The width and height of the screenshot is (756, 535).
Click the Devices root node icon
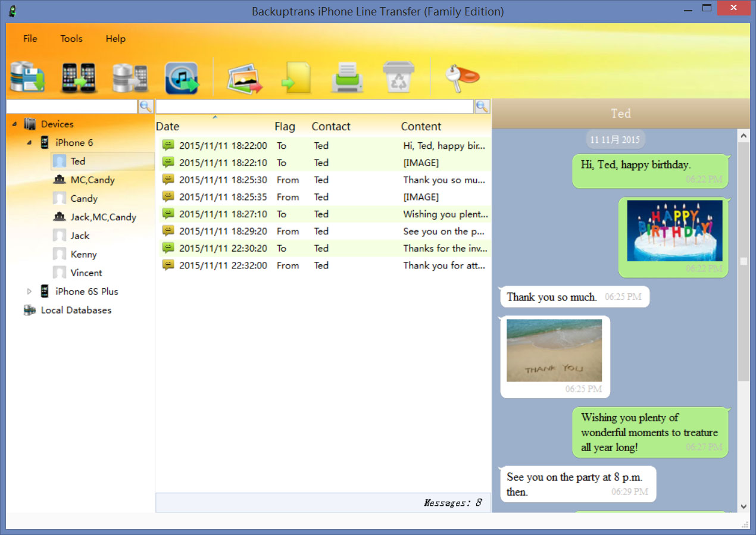coord(30,124)
